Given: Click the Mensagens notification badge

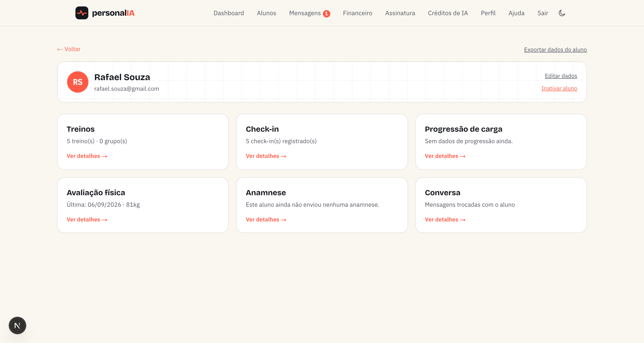Looking at the screenshot, I should [x=326, y=14].
